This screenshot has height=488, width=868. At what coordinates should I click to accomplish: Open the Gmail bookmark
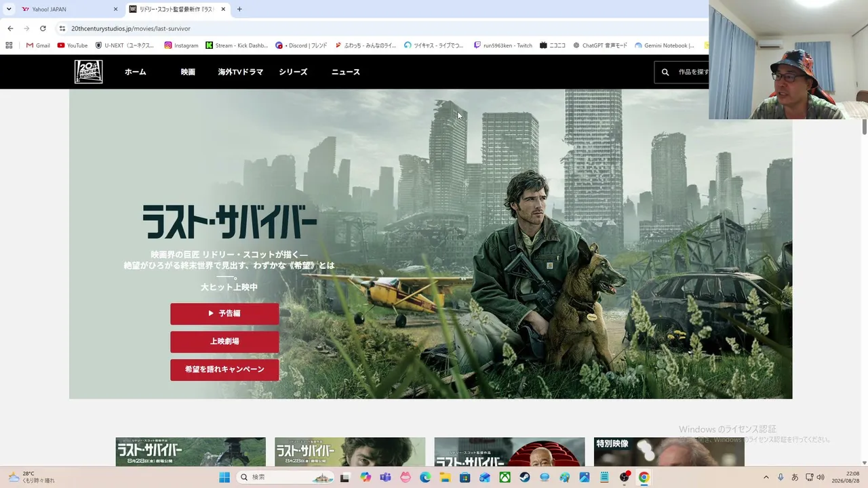point(38,45)
